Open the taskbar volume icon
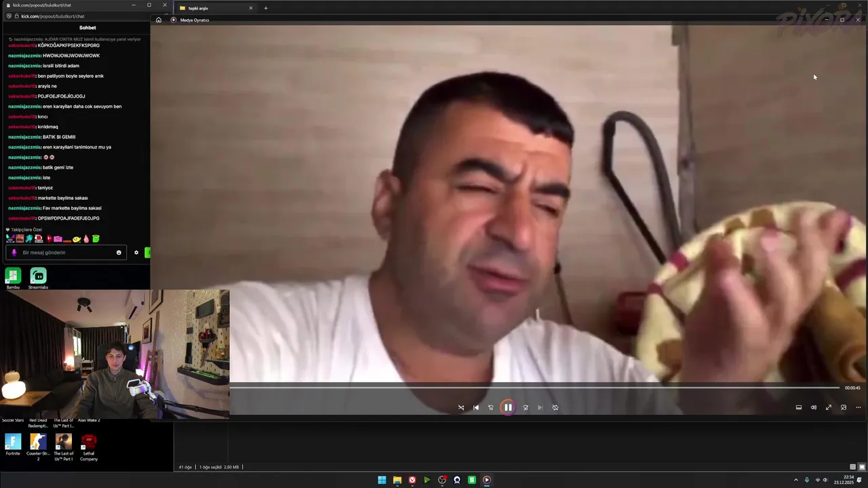 [825, 480]
